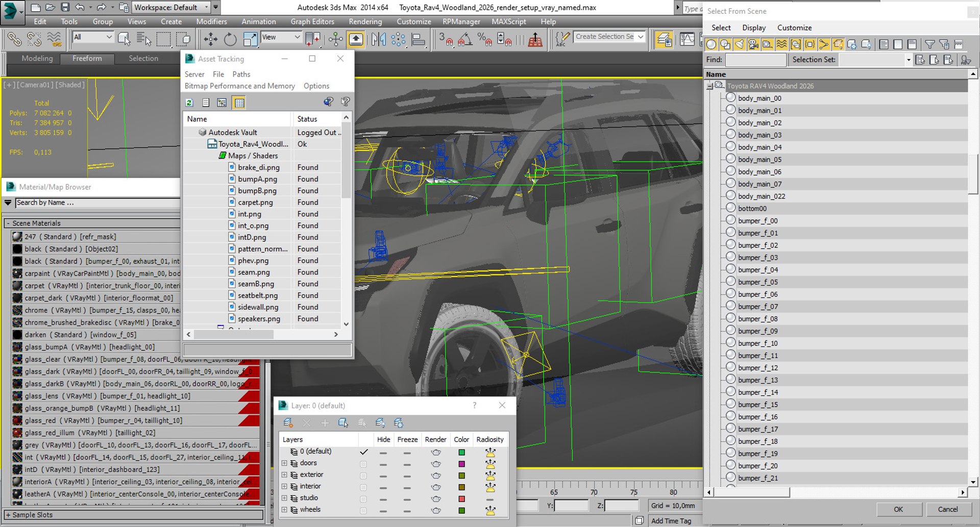Click the Find input field

[756, 60]
